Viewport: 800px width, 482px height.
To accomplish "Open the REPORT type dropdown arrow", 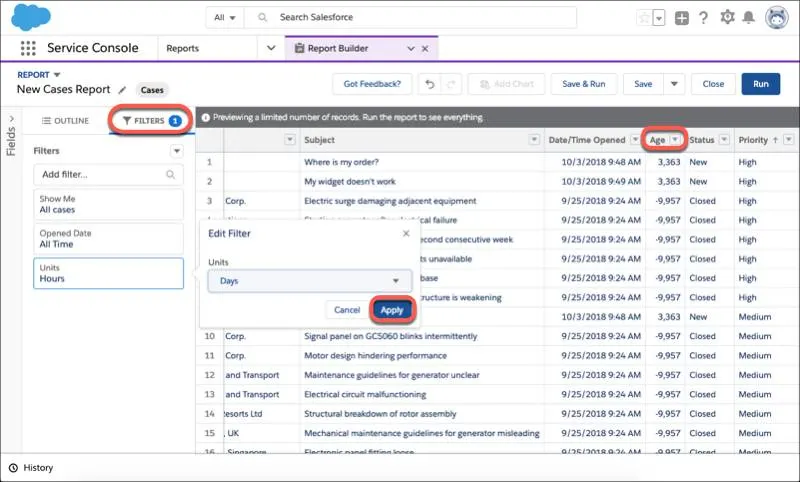I will 57,75.
